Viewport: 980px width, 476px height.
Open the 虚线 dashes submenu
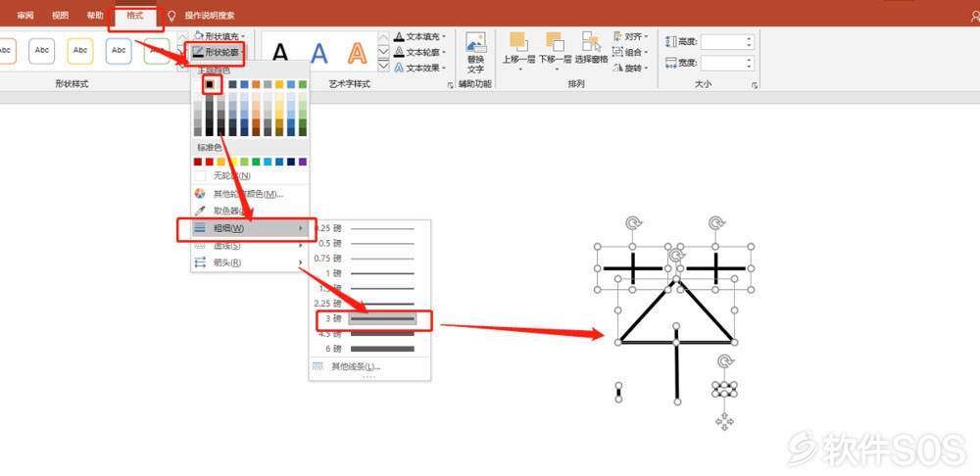pyautogui.click(x=250, y=246)
